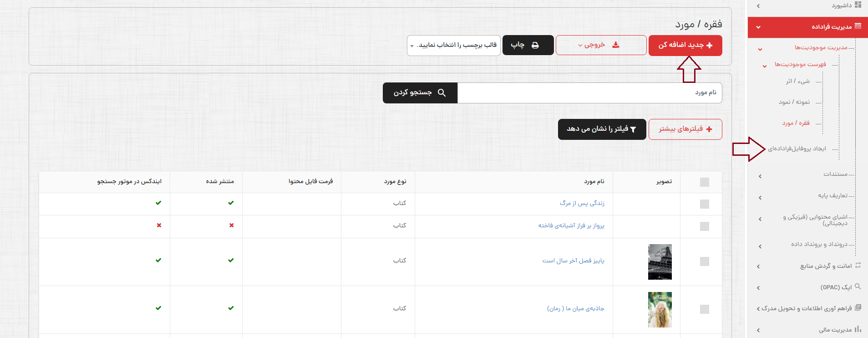The width and height of the screenshot is (868, 338).
Task: Click the loan and circulation icon
Action: (x=858, y=265)
